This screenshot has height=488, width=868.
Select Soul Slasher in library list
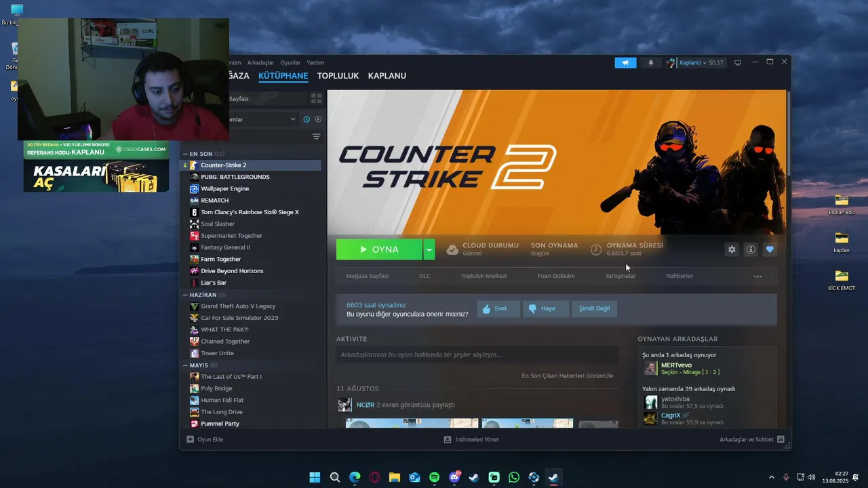(252, 224)
